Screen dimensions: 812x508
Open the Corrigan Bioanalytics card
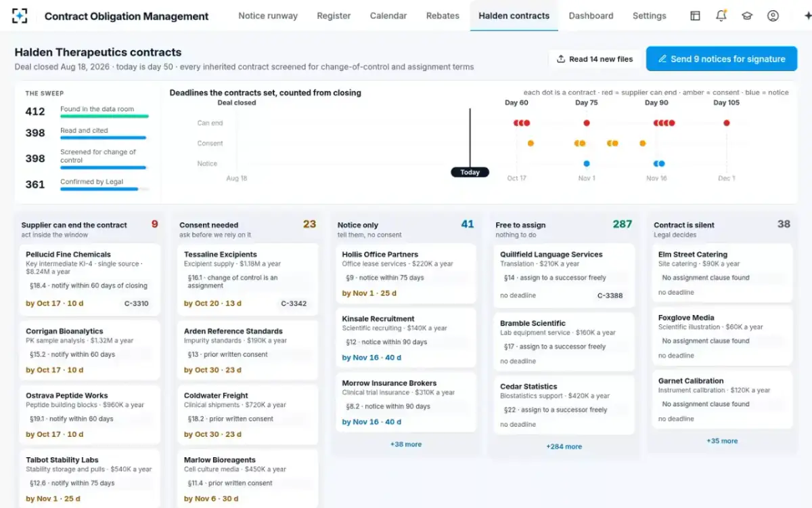[x=90, y=350]
